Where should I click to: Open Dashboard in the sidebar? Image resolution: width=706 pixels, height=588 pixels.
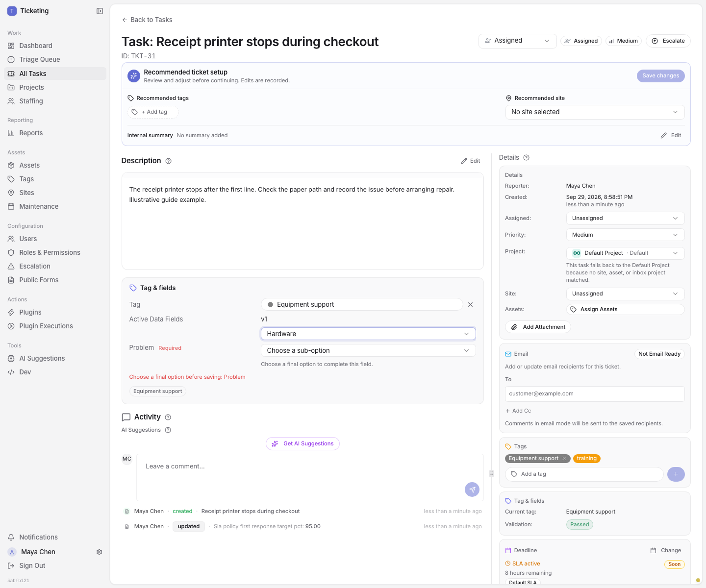(55, 46)
